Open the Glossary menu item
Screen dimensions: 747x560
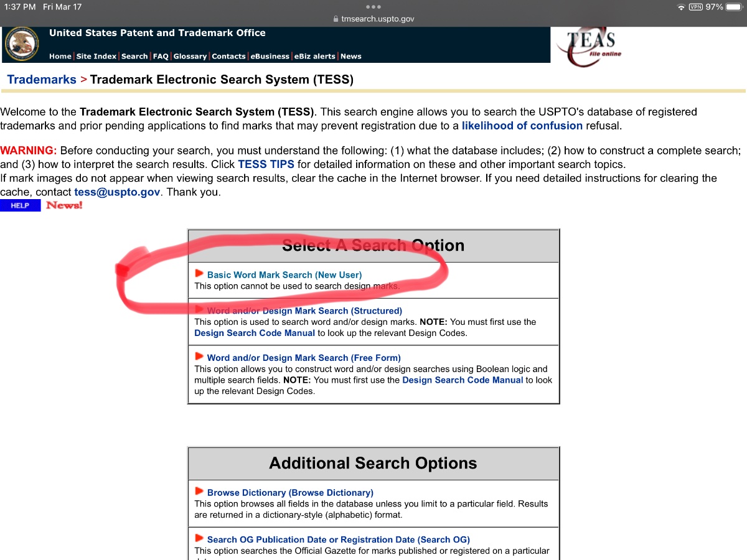[190, 56]
